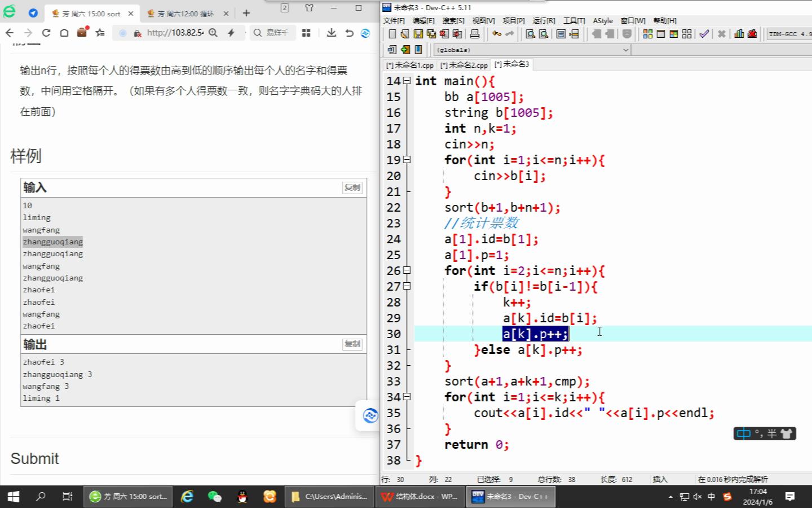Open WeChat from the taskbar
The image size is (812, 508).
click(214, 497)
